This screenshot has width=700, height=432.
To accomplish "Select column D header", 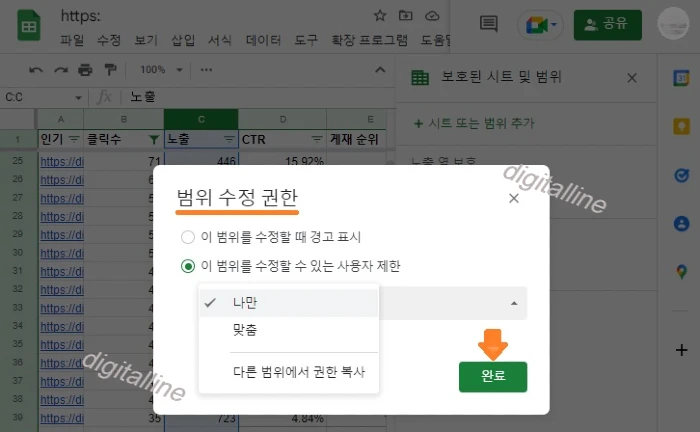I will [283, 119].
